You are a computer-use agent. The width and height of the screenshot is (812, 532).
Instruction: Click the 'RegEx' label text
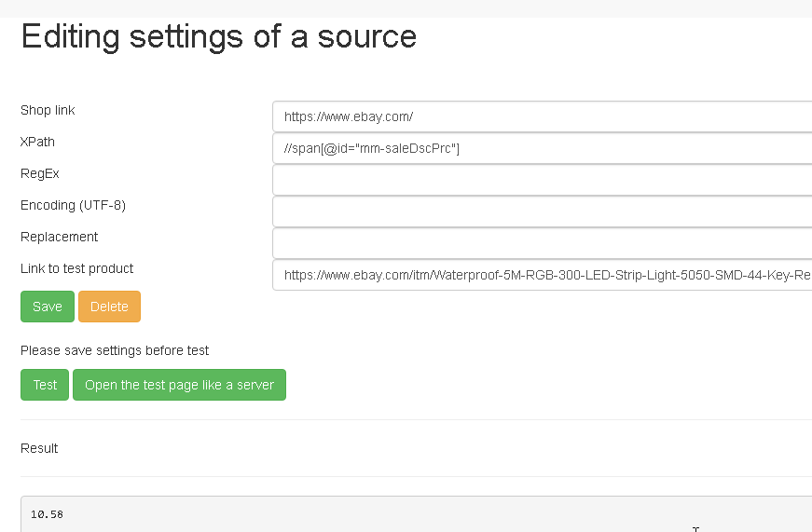coord(40,173)
